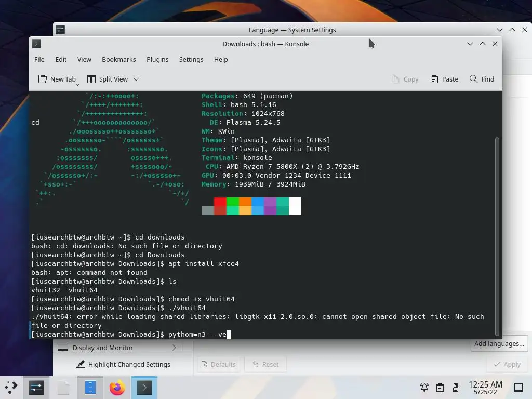The width and height of the screenshot is (532, 399).
Task: Click the Split View toolbar button
Action: click(x=108, y=79)
